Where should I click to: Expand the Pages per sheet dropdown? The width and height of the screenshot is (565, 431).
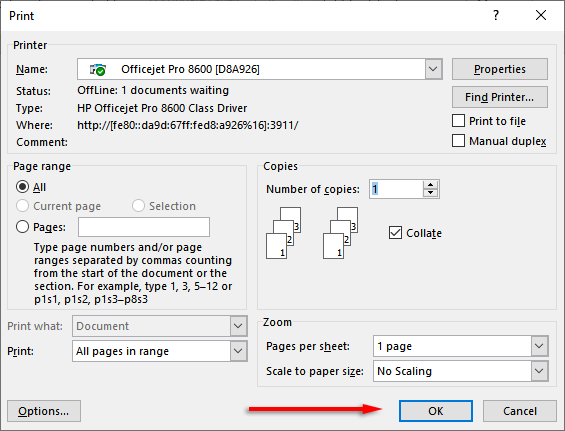point(539,346)
